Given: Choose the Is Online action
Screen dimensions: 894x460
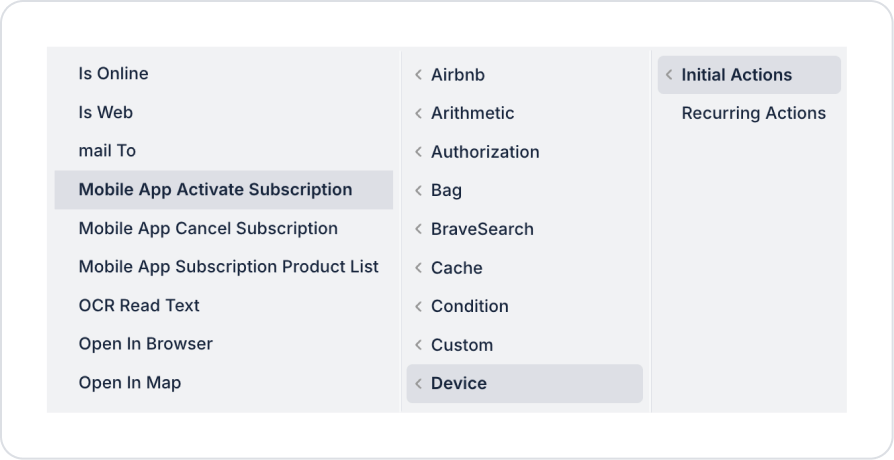Looking at the screenshot, I should [x=113, y=74].
